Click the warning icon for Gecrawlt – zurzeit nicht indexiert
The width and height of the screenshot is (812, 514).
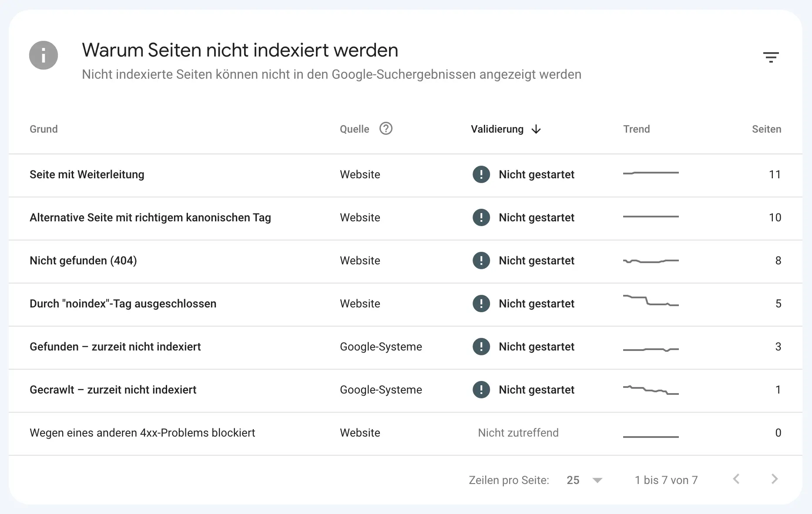click(481, 390)
